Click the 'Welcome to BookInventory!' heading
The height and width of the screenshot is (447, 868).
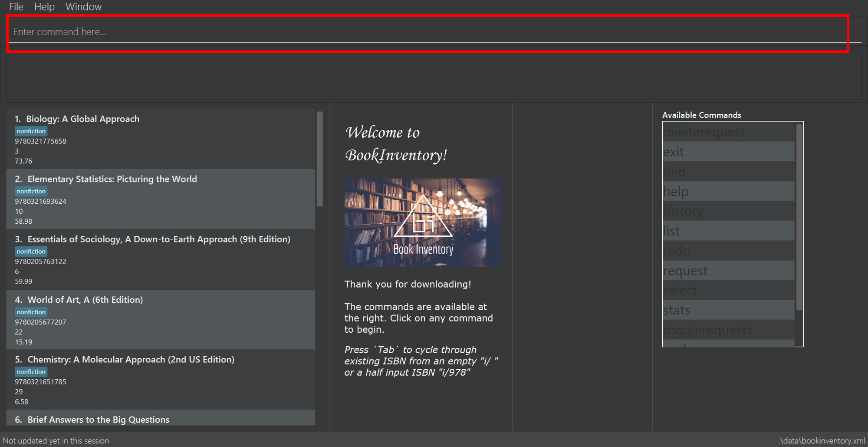pos(396,144)
